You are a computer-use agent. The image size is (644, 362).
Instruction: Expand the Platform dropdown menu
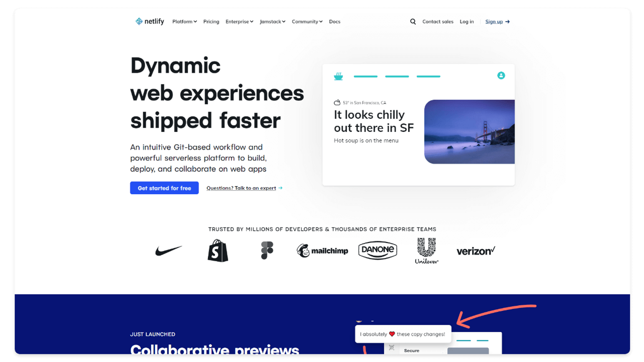(x=185, y=22)
